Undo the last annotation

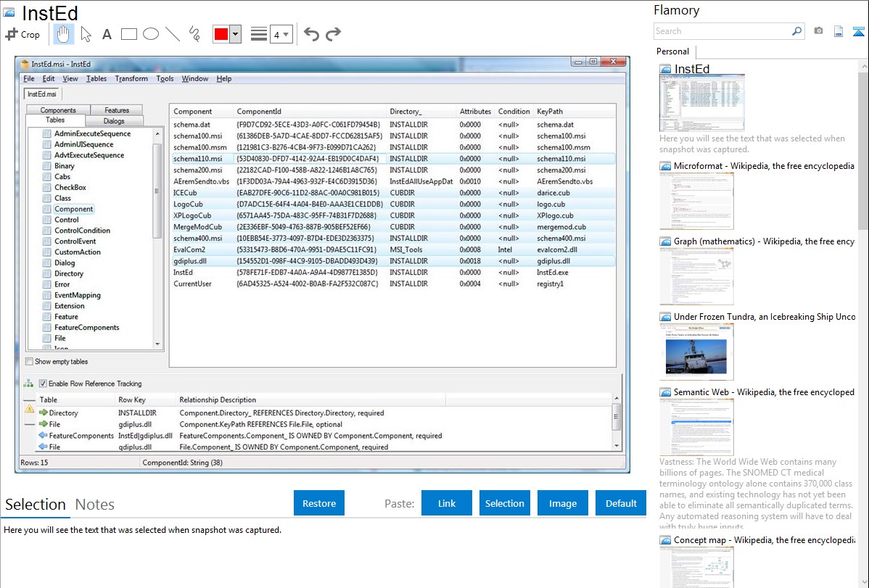[x=311, y=34]
